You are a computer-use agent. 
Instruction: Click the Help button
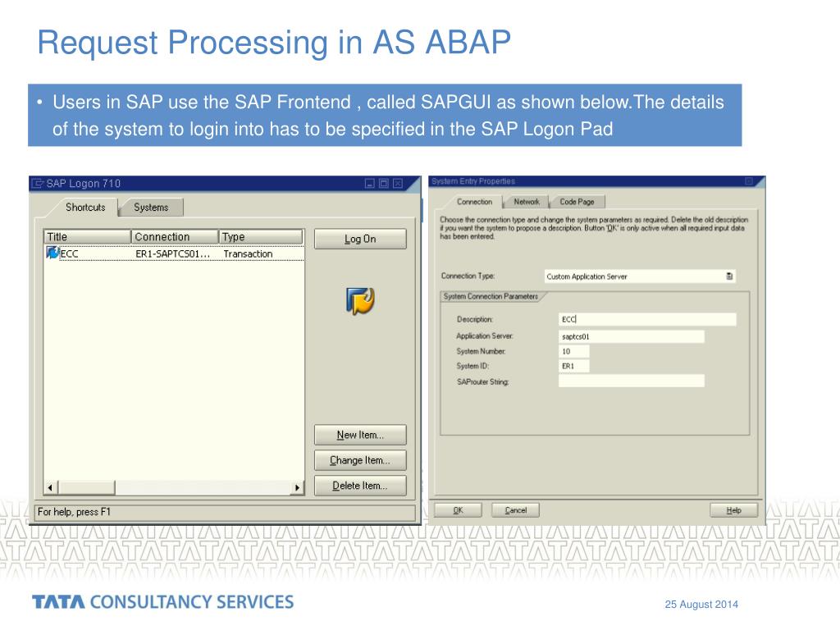[x=734, y=510]
